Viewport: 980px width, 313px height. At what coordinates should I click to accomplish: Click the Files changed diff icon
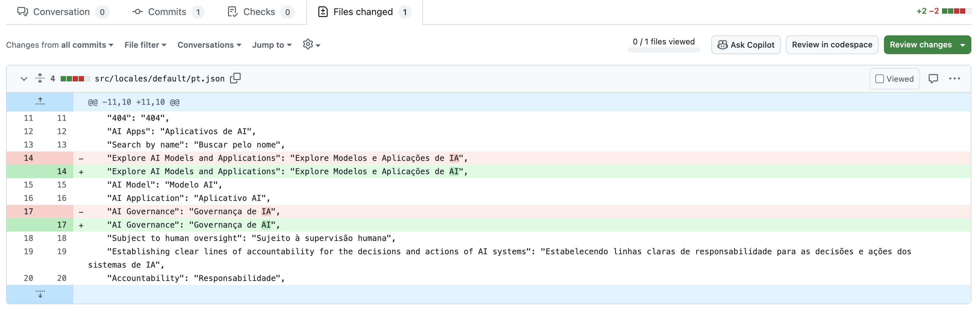323,12
